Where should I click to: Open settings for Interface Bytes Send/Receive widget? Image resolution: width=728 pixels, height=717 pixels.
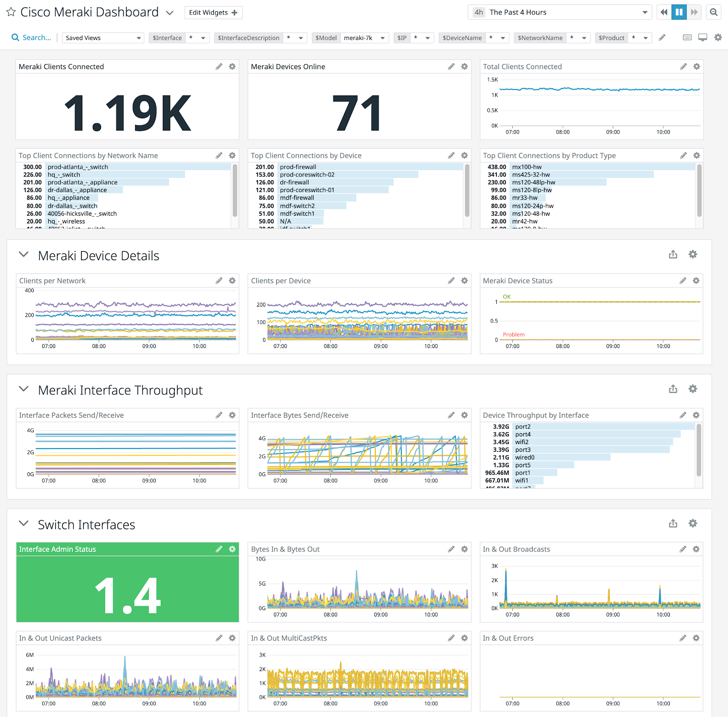(x=464, y=415)
